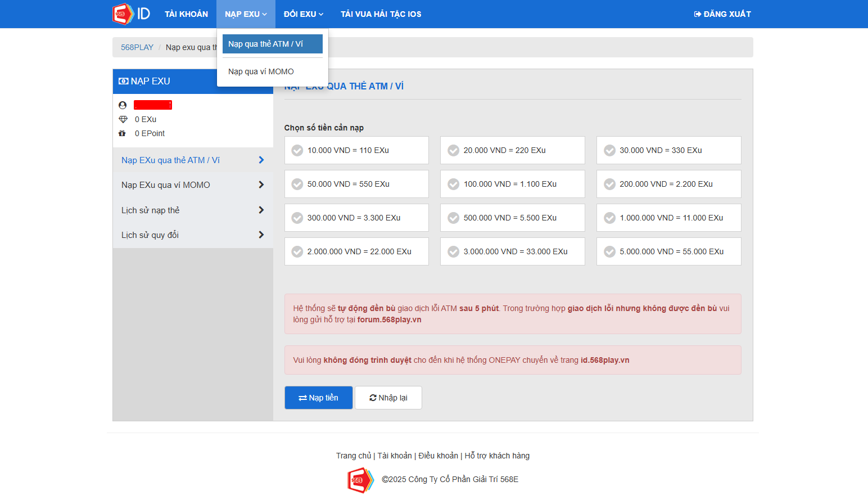Click the "0 EXu" balance text

[146, 119]
